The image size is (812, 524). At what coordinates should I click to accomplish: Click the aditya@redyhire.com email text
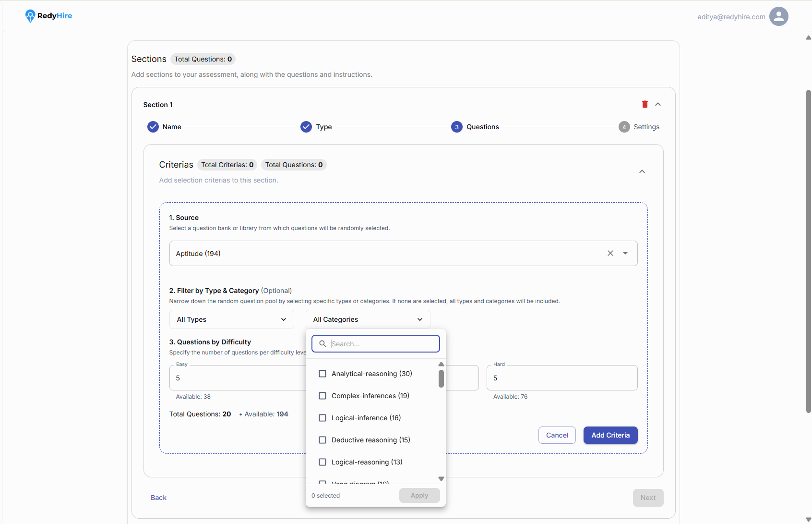(x=731, y=17)
